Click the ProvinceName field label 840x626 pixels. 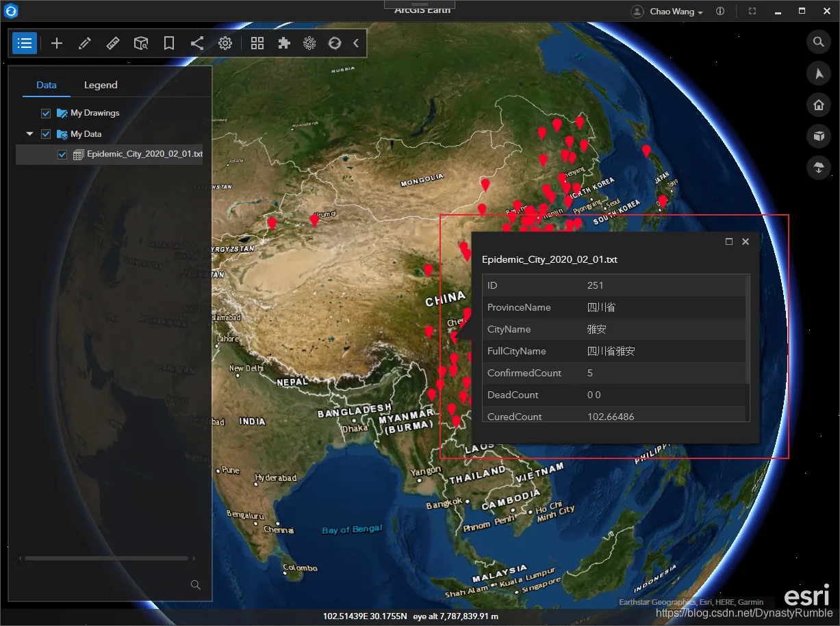519,307
